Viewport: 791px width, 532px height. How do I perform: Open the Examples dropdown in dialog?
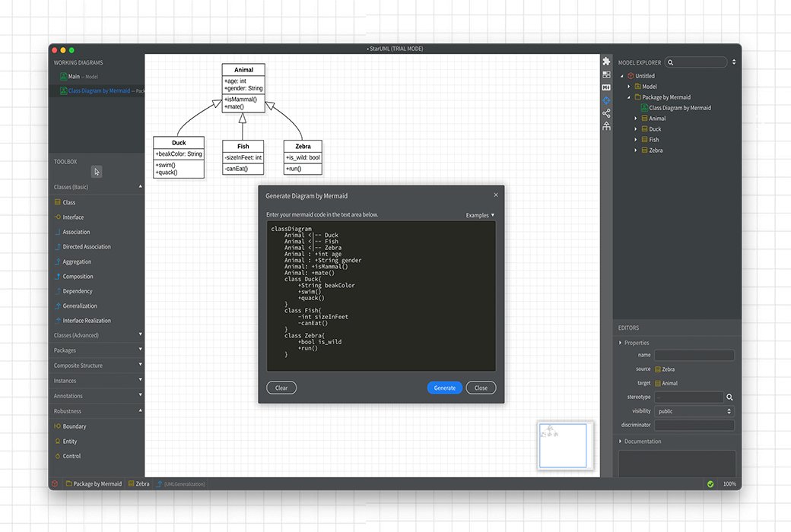point(480,215)
